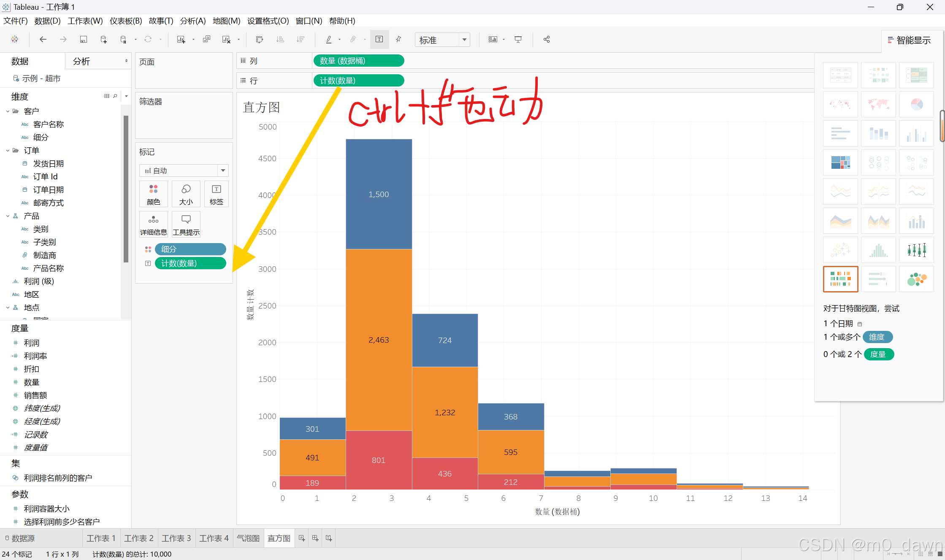This screenshot has height=560, width=945.
Task: Select the treemap chart type thumbnail
Action: point(840,162)
